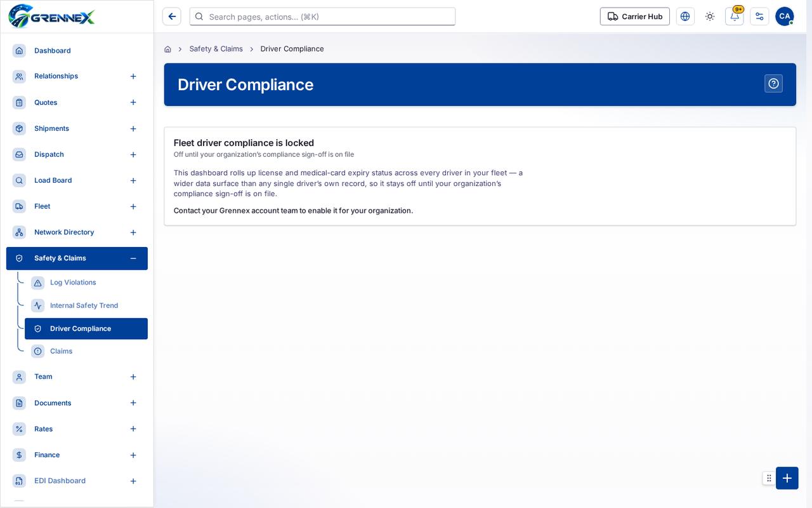Screen dimensions: 812x508
Task: Click Safety & Claims breadcrumb link
Action: [x=216, y=49]
